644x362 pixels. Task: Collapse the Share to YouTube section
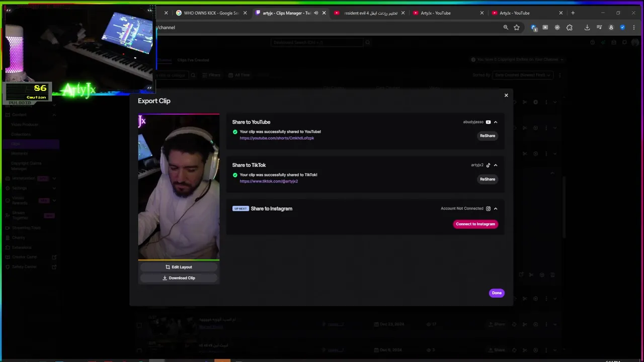click(x=496, y=122)
